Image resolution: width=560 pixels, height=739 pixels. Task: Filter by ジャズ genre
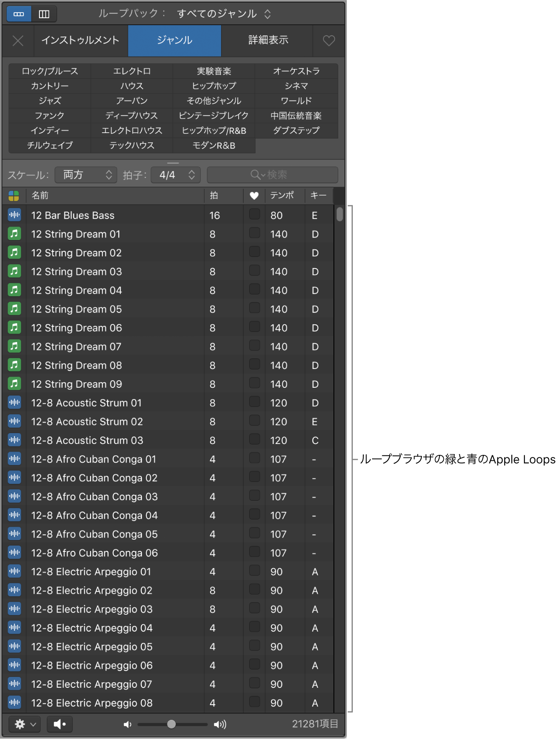coord(50,101)
